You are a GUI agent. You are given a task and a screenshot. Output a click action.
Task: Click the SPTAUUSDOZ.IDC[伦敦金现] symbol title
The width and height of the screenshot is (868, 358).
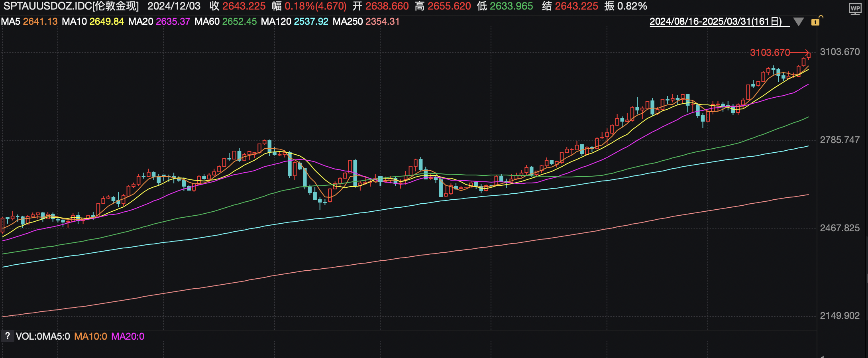coord(71,6)
